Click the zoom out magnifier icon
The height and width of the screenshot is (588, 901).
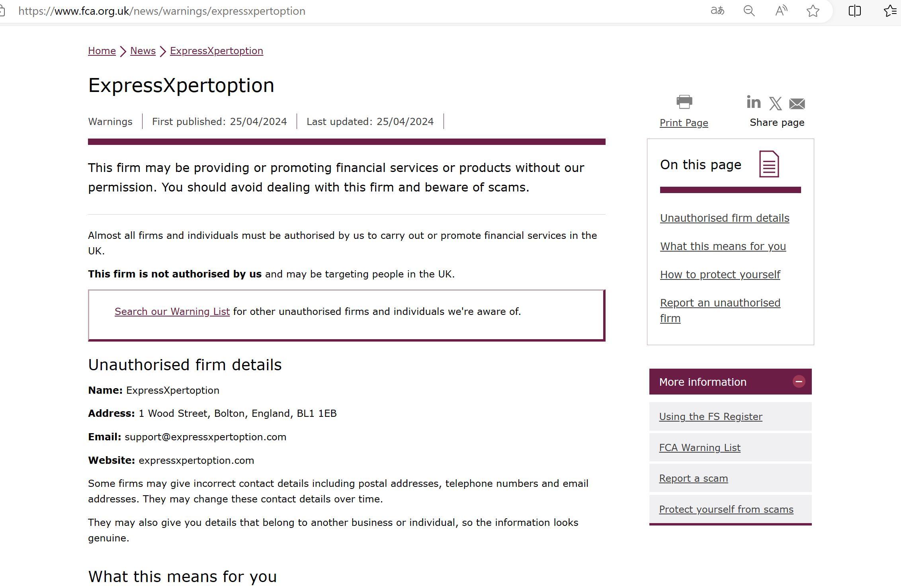(x=749, y=11)
